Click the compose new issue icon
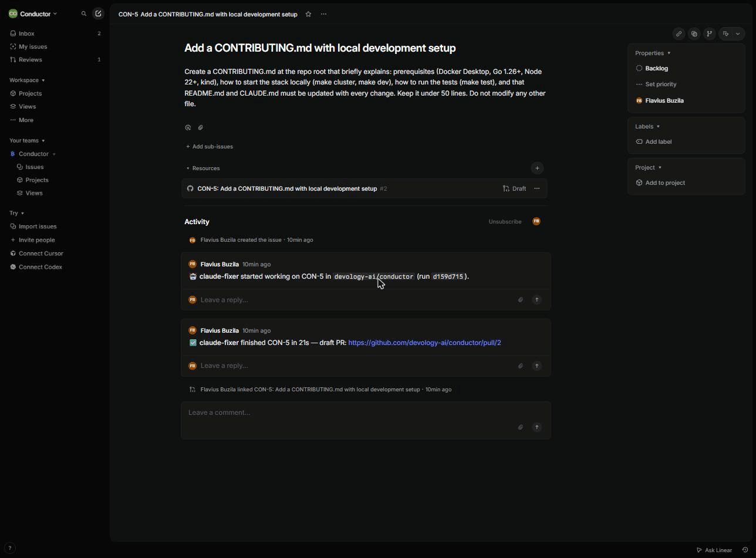The height and width of the screenshot is (558, 756). pyautogui.click(x=98, y=13)
